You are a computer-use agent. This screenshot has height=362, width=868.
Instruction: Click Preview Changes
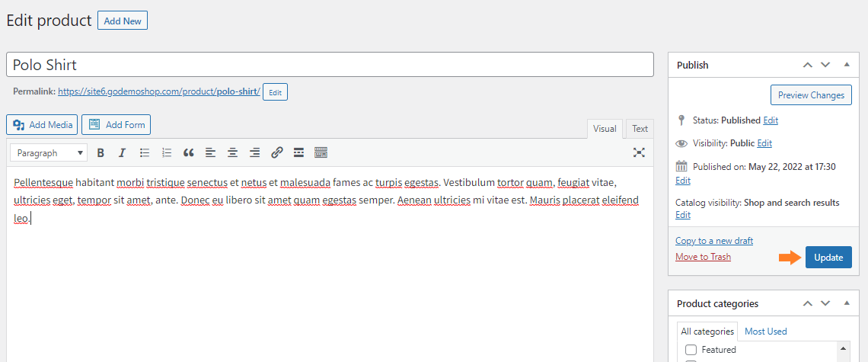811,95
